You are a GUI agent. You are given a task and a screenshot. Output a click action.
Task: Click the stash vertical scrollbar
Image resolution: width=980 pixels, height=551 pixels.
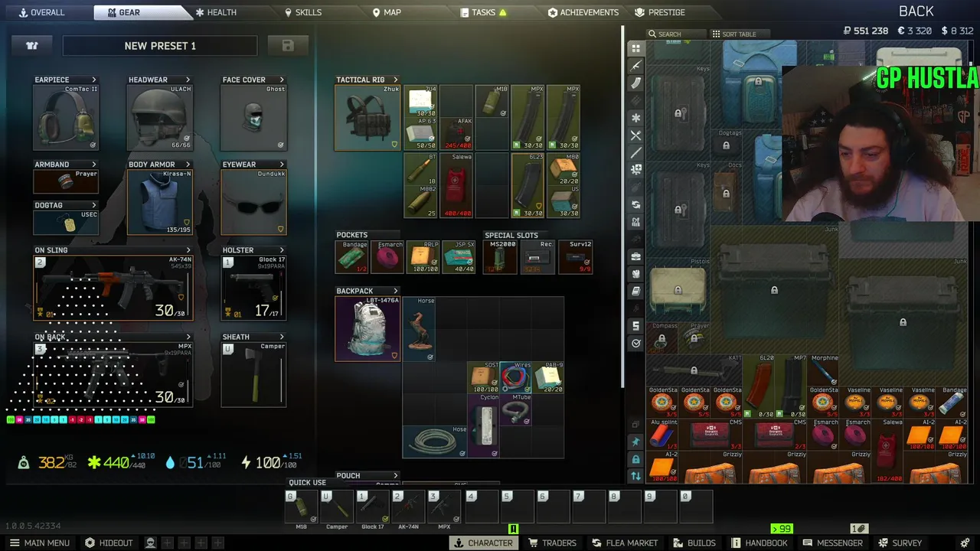tap(623, 207)
